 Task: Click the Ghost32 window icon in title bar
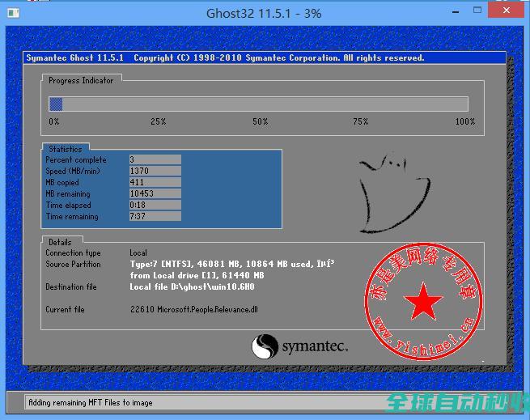14,12
